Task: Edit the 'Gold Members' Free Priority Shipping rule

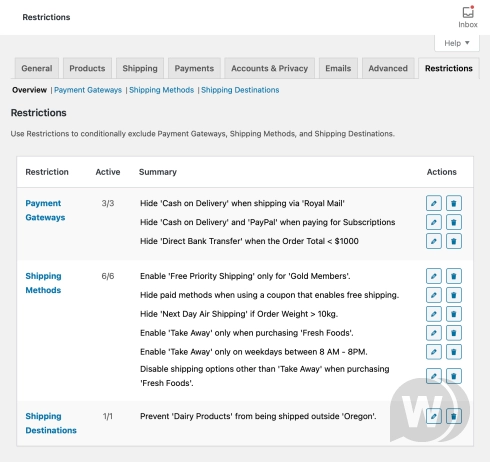Action: [434, 276]
